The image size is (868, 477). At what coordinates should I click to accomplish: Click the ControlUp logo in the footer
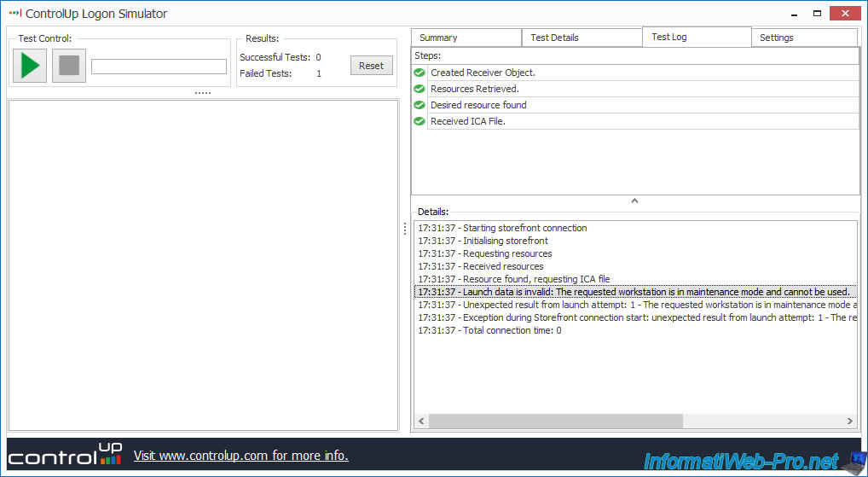pyautogui.click(x=65, y=454)
